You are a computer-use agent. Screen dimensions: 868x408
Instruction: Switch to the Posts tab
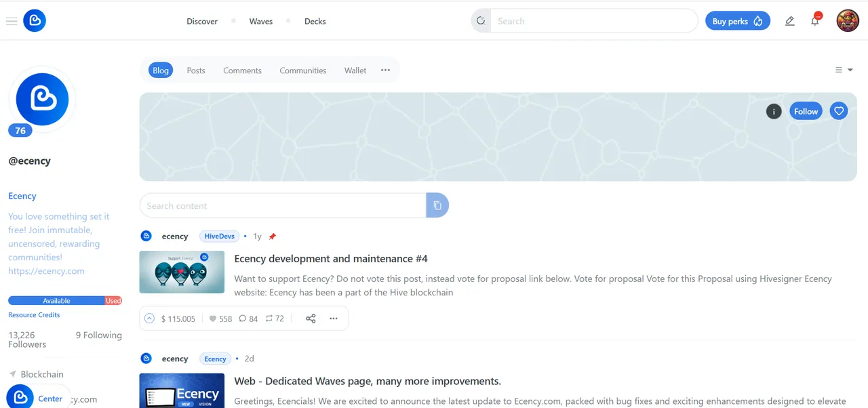pos(196,70)
